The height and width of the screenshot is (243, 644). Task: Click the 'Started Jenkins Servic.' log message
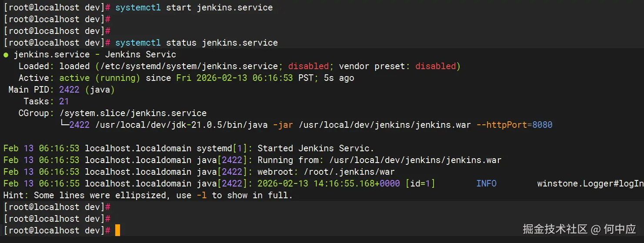(x=316, y=149)
